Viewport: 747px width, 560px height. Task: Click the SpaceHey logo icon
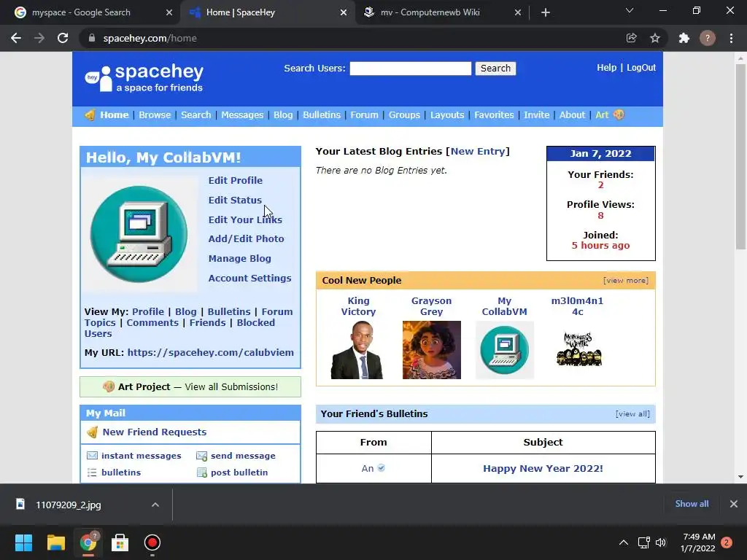[98, 79]
